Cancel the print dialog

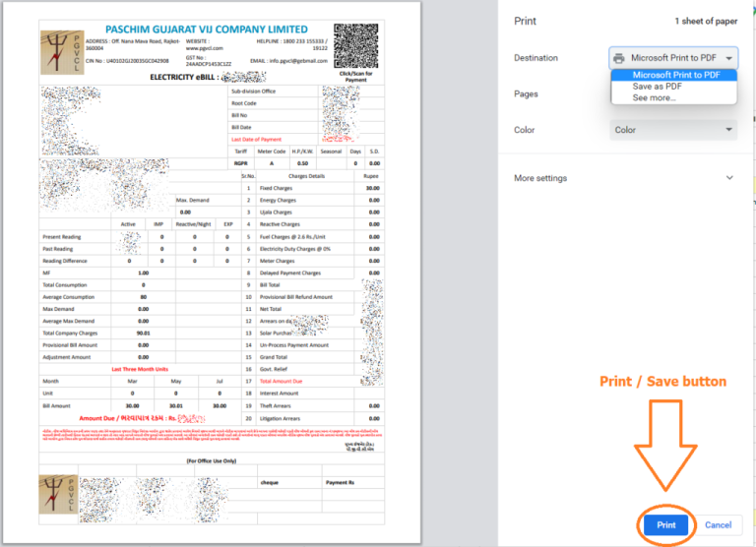(718, 524)
